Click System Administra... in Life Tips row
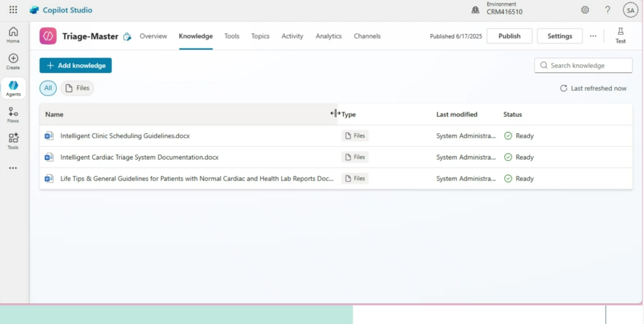 click(x=466, y=179)
